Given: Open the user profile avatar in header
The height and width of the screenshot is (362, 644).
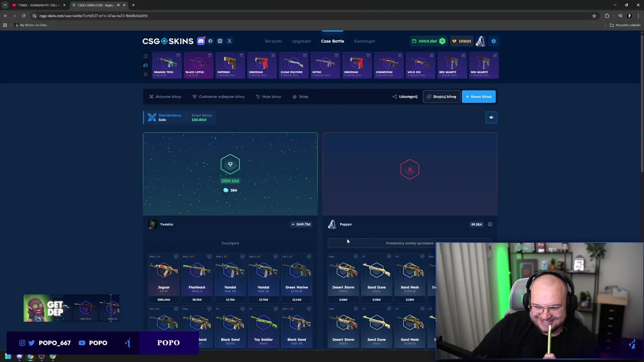Looking at the screenshot, I should [480, 41].
